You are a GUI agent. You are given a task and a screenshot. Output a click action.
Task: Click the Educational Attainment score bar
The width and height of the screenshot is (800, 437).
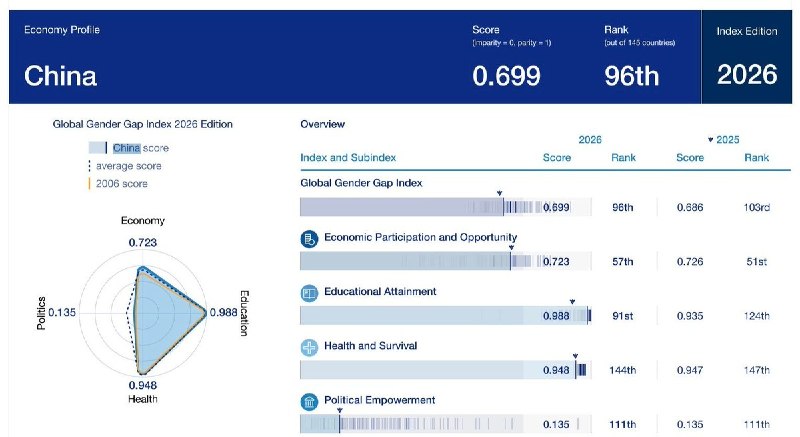pos(446,316)
